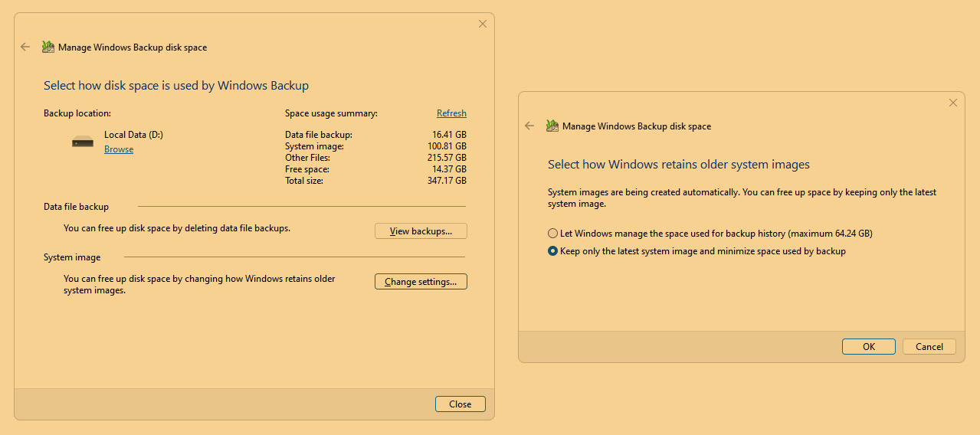Image resolution: width=980 pixels, height=435 pixels.
Task: Click the back arrow in the right dialog
Action: (x=529, y=126)
